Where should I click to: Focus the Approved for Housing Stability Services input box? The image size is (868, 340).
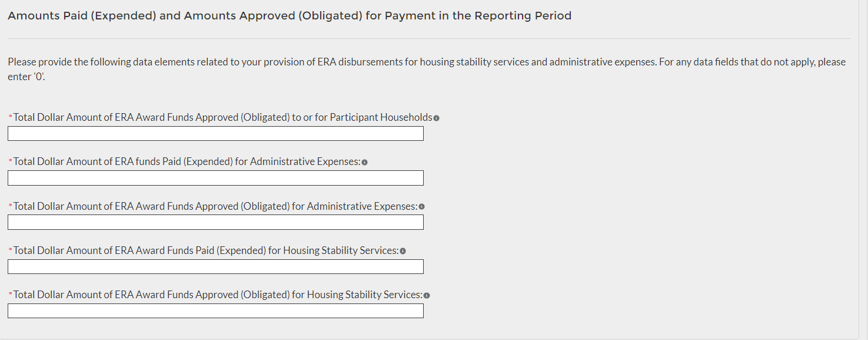pos(215,311)
